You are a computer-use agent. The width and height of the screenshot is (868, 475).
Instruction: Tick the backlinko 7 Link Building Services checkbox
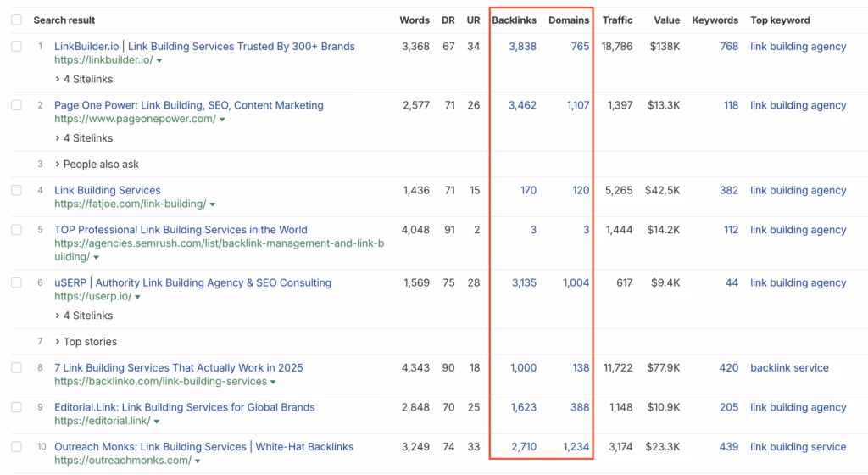pos(17,367)
